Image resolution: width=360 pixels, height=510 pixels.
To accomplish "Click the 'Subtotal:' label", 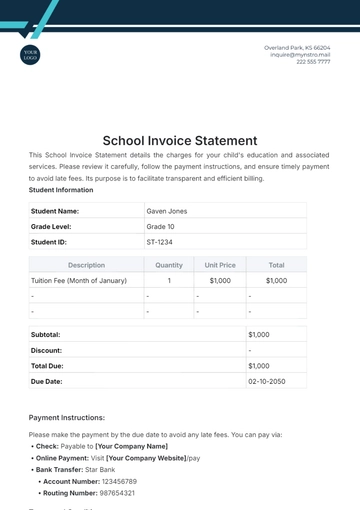I will pyautogui.click(x=46, y=335).
